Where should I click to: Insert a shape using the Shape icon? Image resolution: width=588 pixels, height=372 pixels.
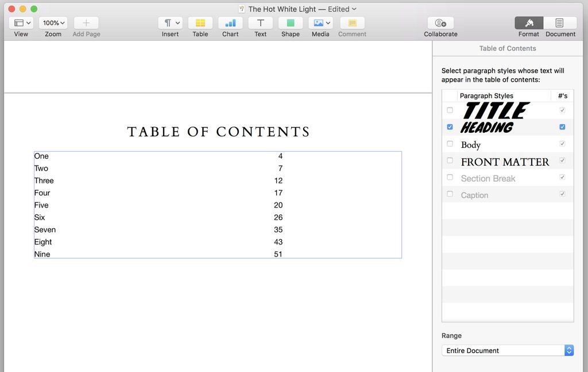290,23
